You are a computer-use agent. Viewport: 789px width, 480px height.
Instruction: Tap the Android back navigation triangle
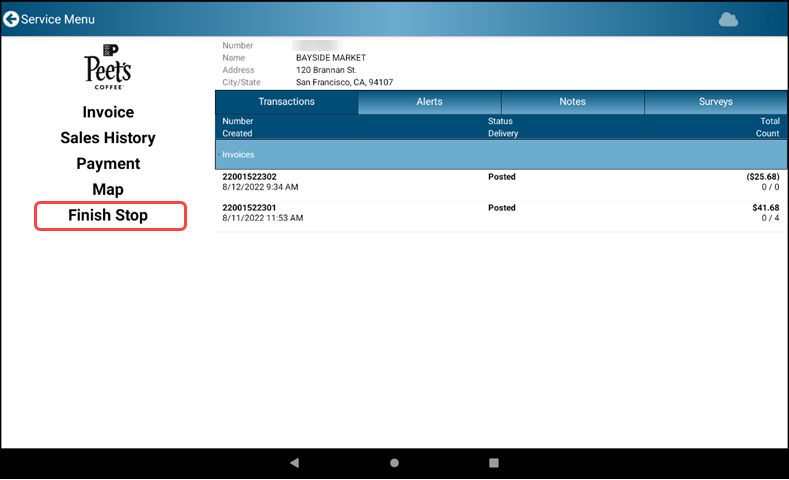(x=295, y=462)
